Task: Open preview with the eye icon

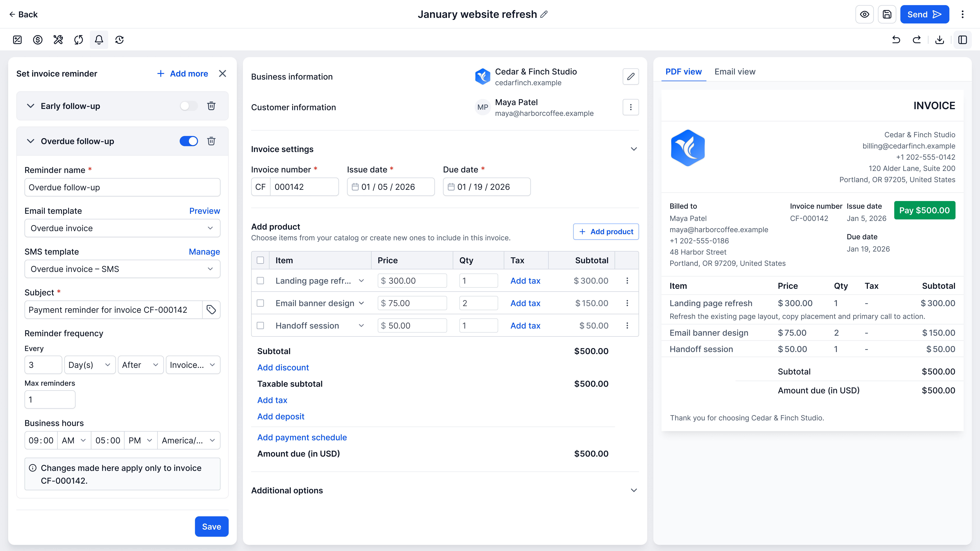Action: [x=864, y=14]
